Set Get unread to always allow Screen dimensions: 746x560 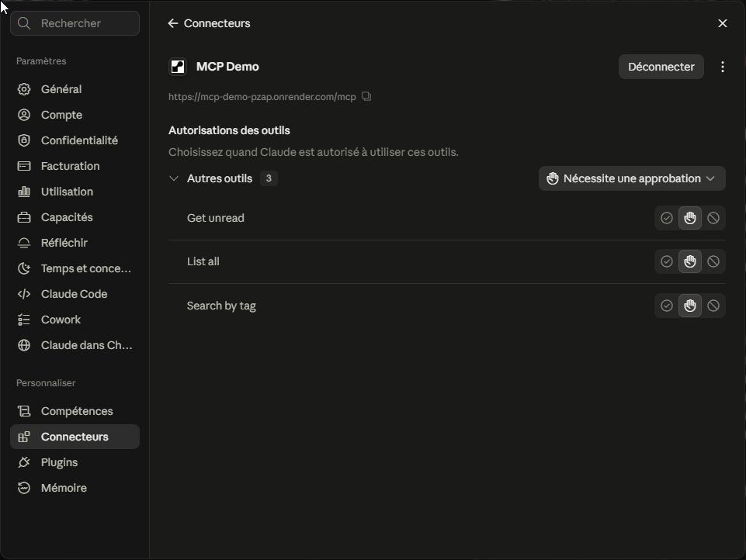pyautogui.click(x=667, y=218)
